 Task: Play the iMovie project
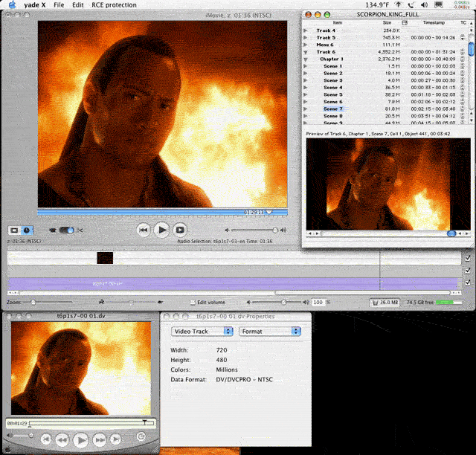point(161,230)
